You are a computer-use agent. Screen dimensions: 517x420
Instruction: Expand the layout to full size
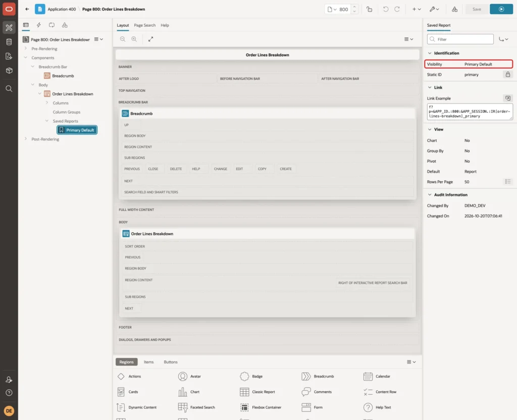[x=150, y=39]
